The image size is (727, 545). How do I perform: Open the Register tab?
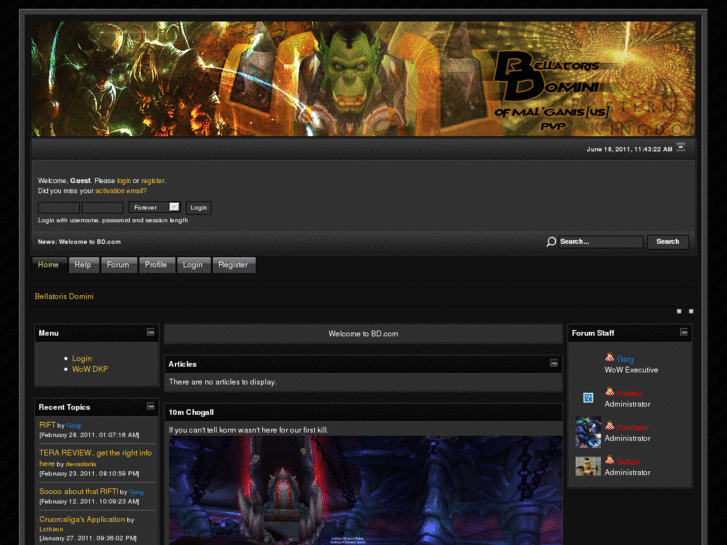[x=234, y=265]
